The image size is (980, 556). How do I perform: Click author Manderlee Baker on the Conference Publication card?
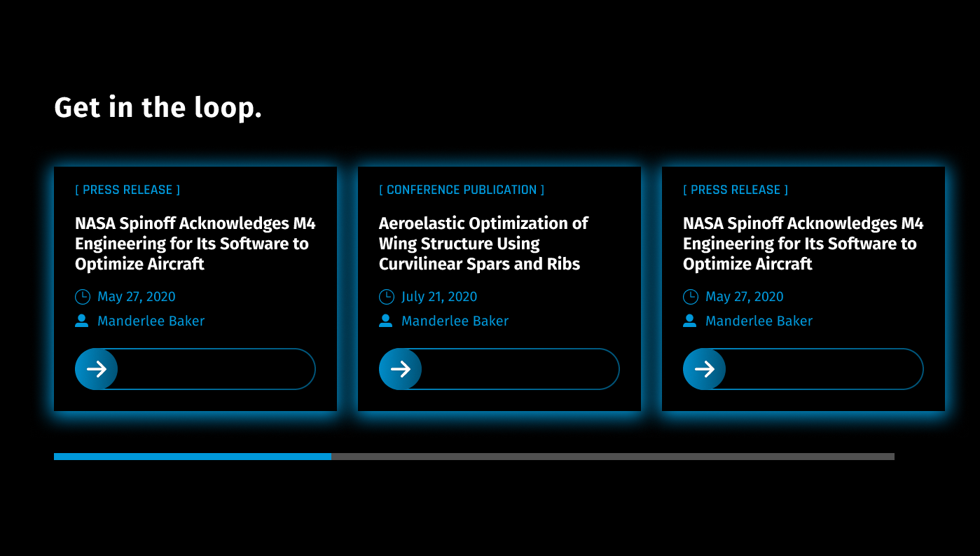tap(455, 321)
